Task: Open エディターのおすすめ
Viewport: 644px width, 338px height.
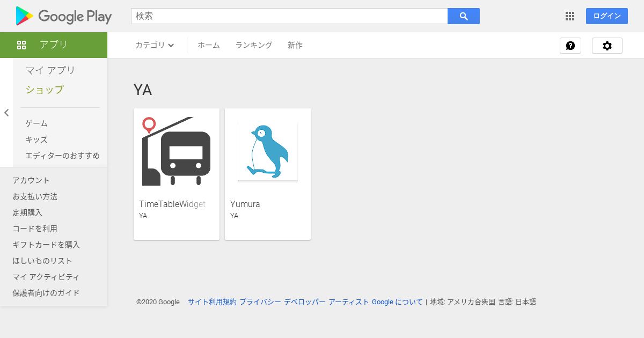Action: (x=62, y=156)
